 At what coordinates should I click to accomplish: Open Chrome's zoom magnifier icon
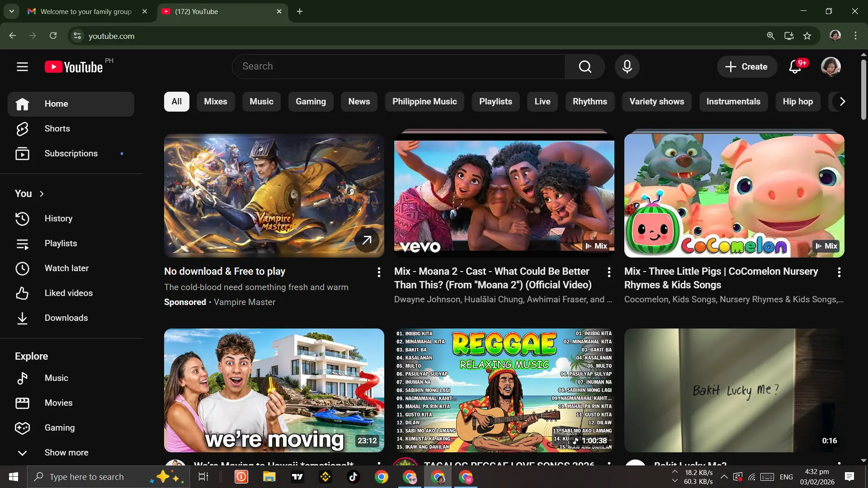771,36
